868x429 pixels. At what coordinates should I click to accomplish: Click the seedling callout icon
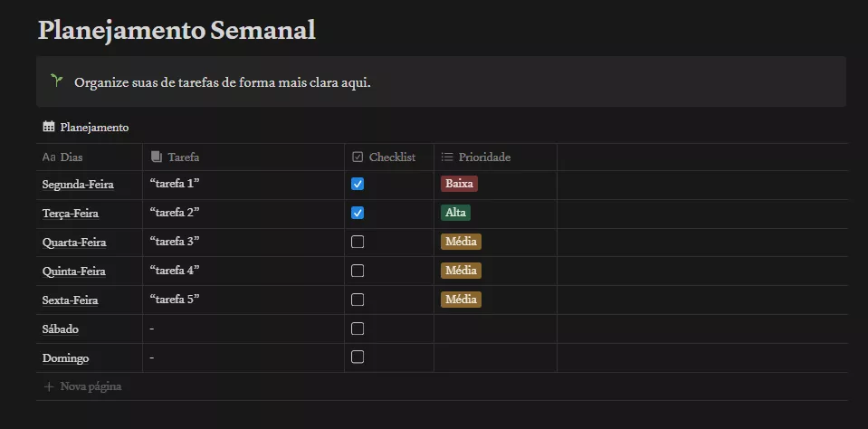56,81
